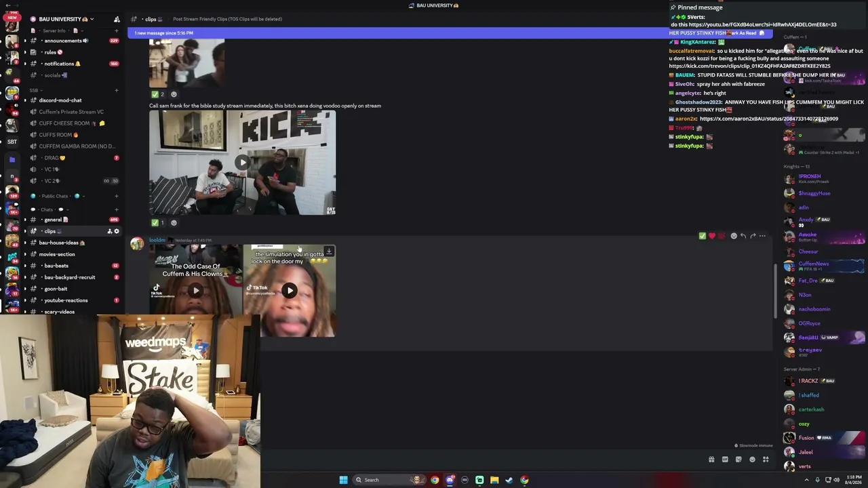The height and width of the screenshot is (488, 868).
Task: React with checkmark quick reaction on message
Action: tap(702, 236)
